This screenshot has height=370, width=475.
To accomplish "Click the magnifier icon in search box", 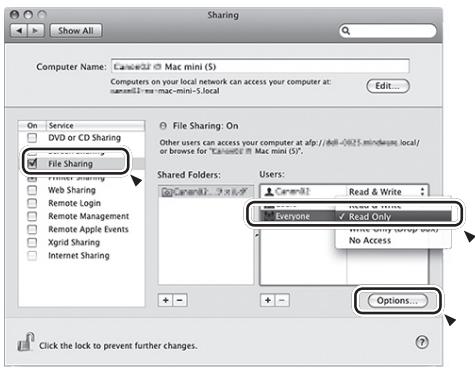I will pyautogui.click(x=346, y=31).
